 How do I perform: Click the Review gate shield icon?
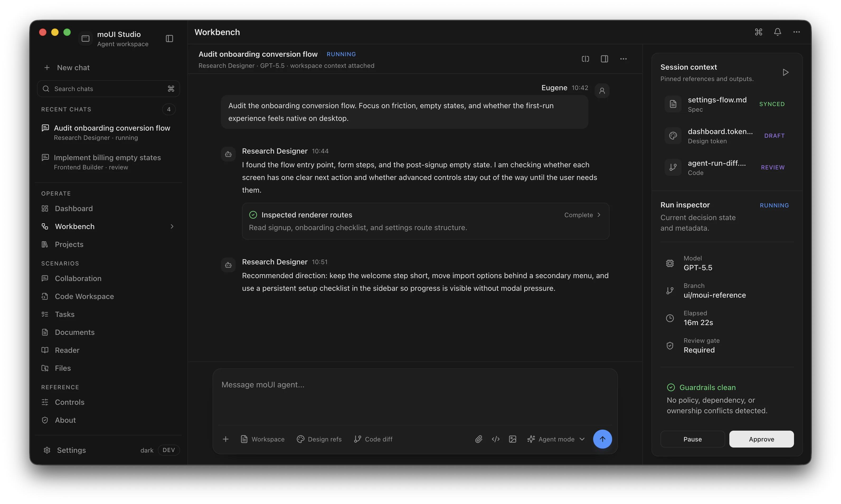(670, 345)
